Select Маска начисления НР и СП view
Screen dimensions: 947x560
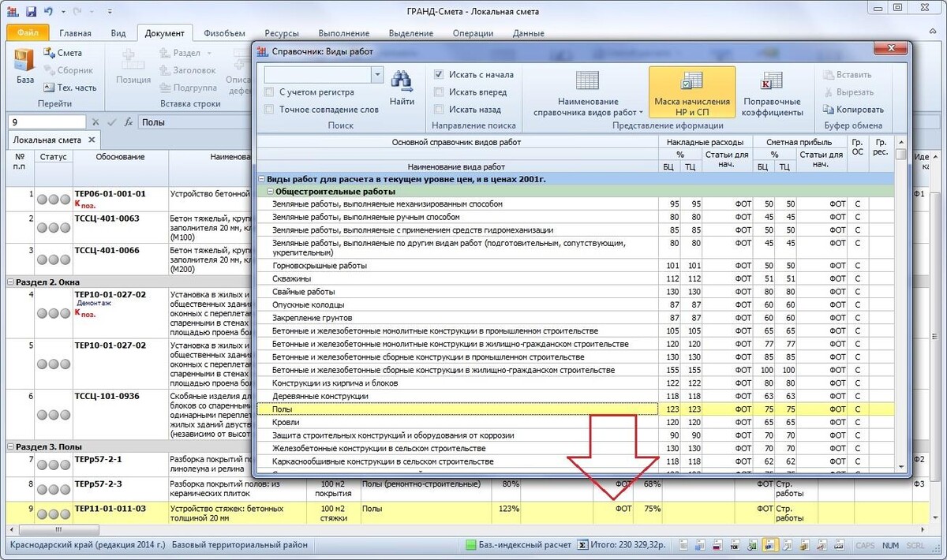tap(692, 92)
